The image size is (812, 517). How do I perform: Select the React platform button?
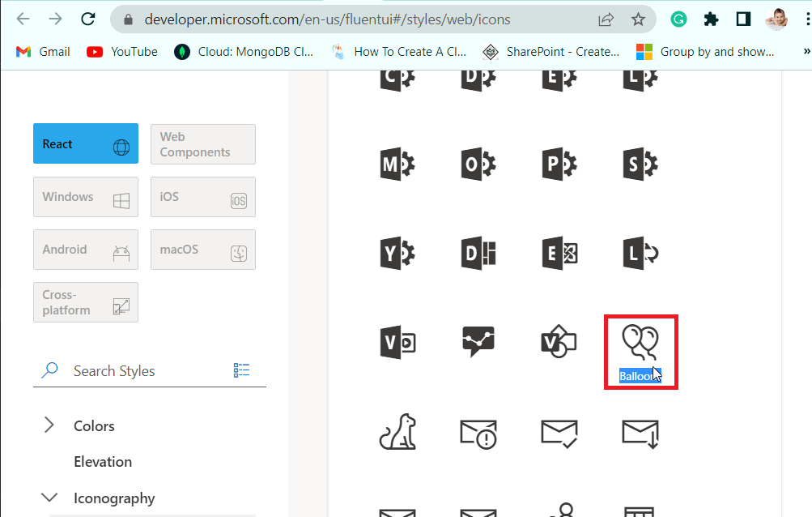(86, 143)
